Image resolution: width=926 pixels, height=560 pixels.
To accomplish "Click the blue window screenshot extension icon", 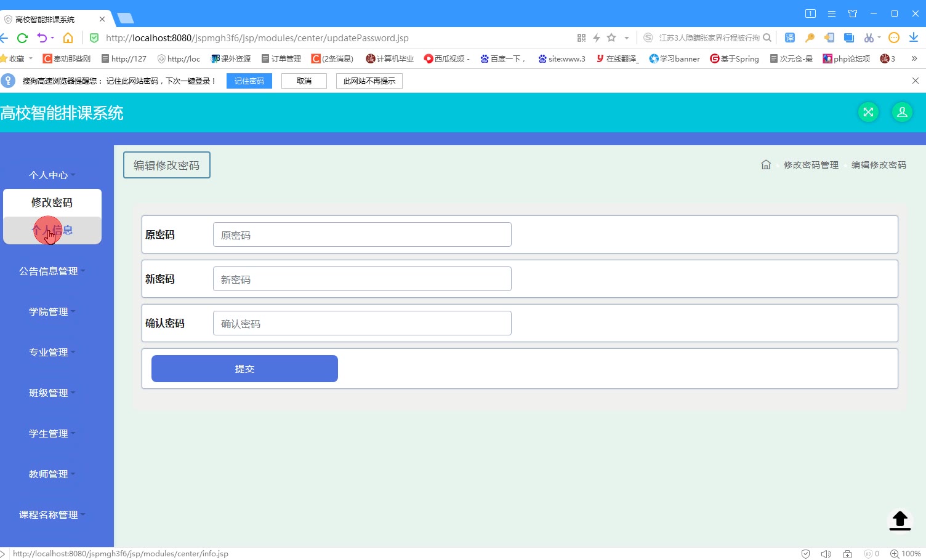I will pos(849,38).
